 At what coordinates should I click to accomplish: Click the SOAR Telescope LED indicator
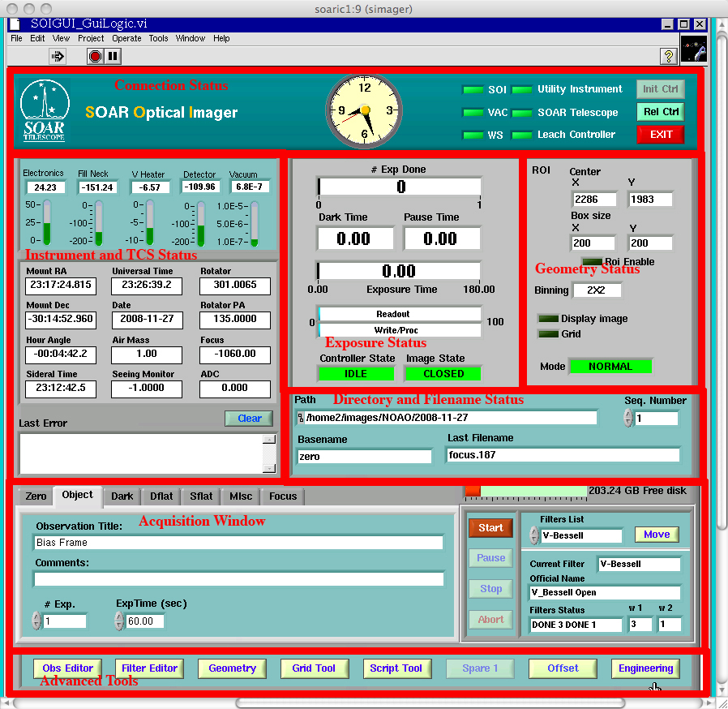click(522, 113)
